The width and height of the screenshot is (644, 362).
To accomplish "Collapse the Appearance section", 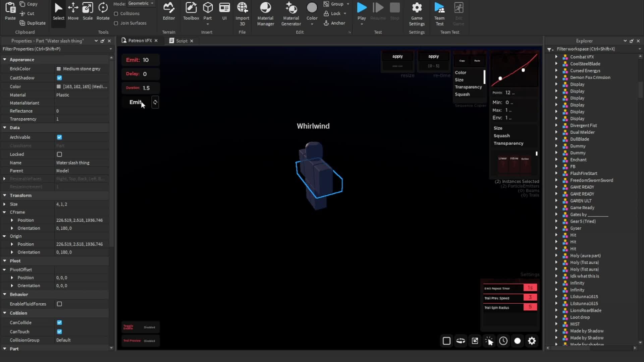I will coord(5,60).
